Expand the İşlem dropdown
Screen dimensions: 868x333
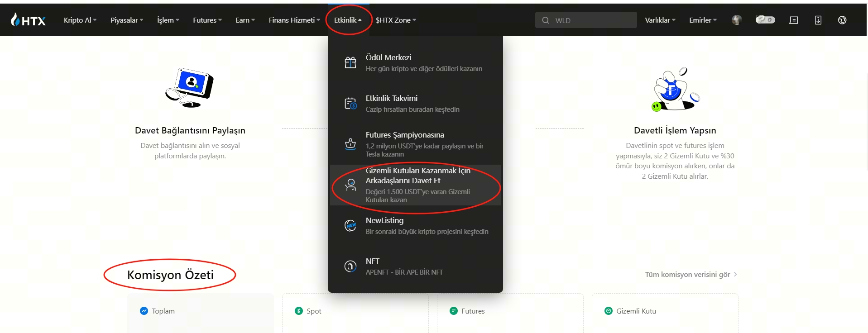(168, 20)
